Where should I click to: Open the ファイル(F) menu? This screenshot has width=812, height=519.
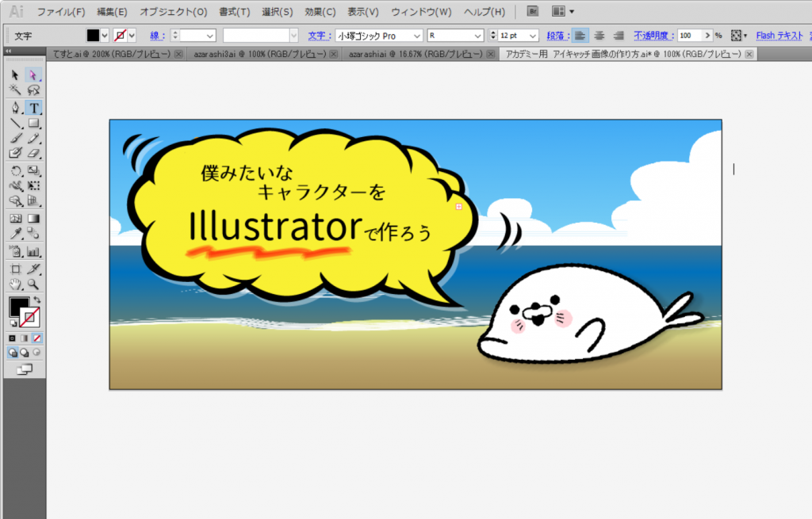click(60, 11)
